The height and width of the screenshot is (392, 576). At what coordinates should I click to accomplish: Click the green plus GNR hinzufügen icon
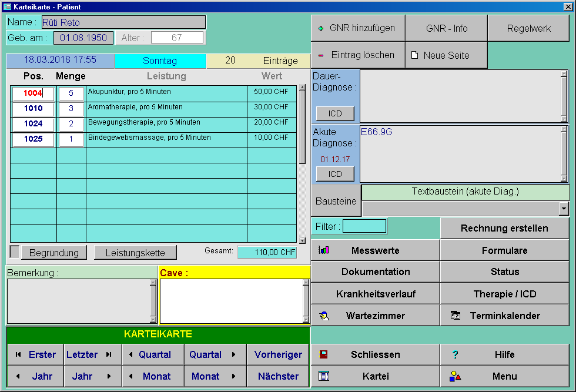click(321, 28)
